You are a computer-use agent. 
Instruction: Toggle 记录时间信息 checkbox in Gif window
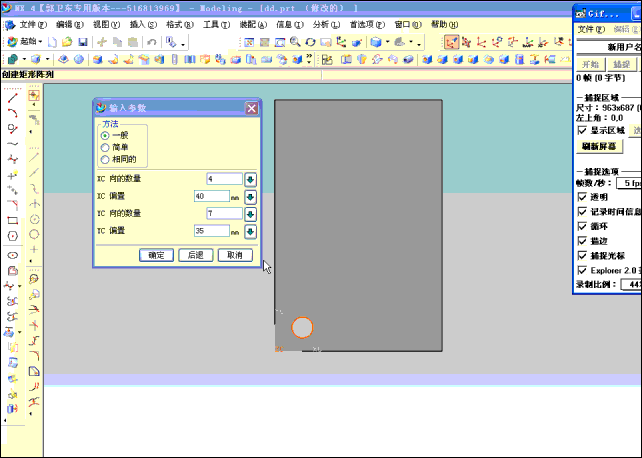582,212
